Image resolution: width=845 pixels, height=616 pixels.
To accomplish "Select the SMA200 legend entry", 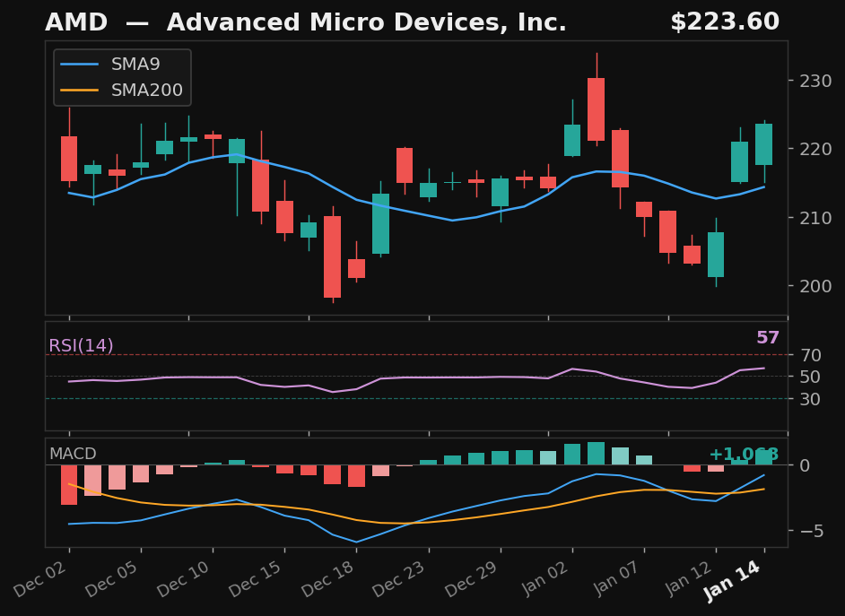I will (122, 90).
